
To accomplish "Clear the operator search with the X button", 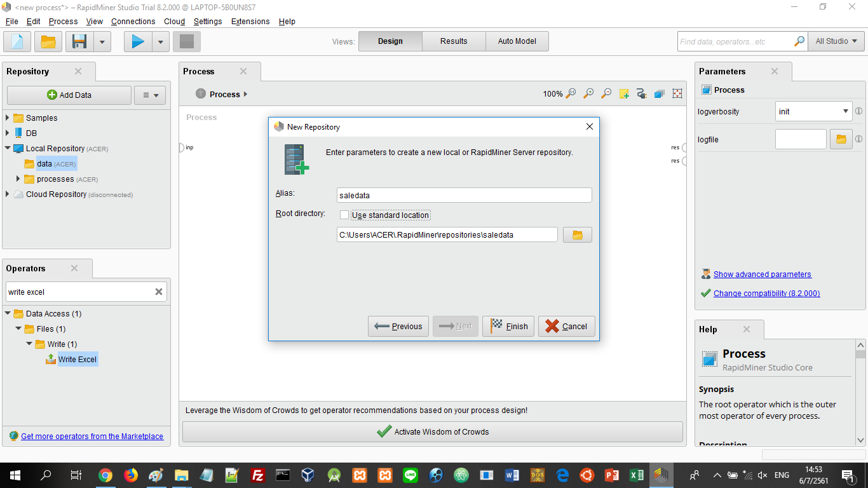I will (159, 292).
